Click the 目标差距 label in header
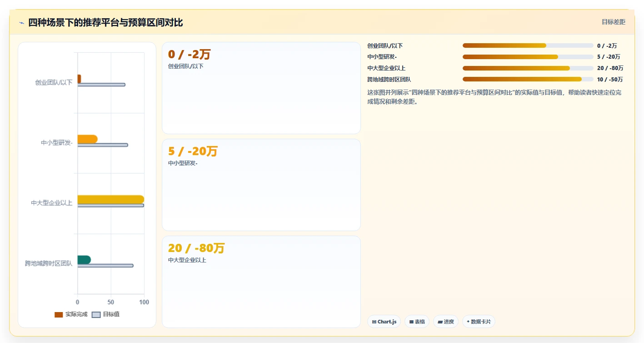The width and height of the screenshot is (644, 343). [x=614, y=22]
